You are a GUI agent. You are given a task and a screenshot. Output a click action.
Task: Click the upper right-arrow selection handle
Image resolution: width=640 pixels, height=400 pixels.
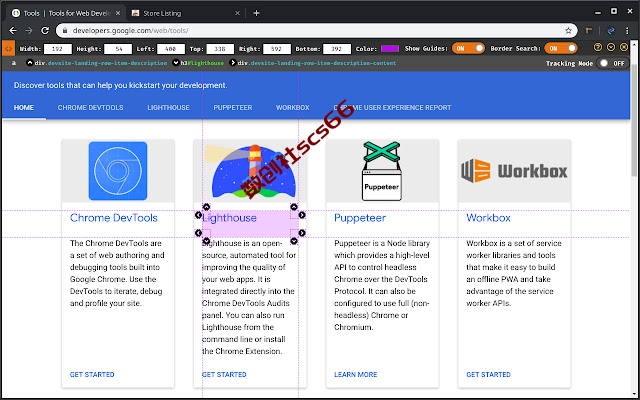302,215
